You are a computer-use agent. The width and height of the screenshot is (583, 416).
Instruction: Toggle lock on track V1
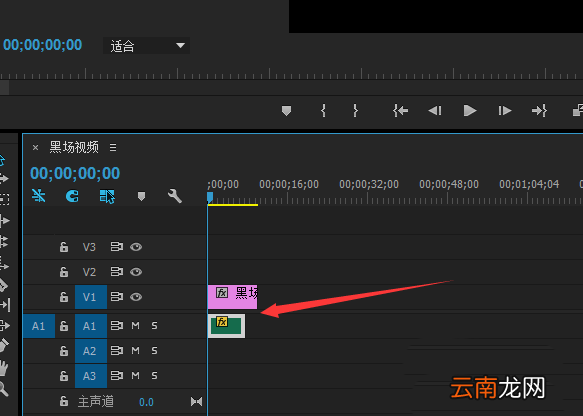click(64, 297)
